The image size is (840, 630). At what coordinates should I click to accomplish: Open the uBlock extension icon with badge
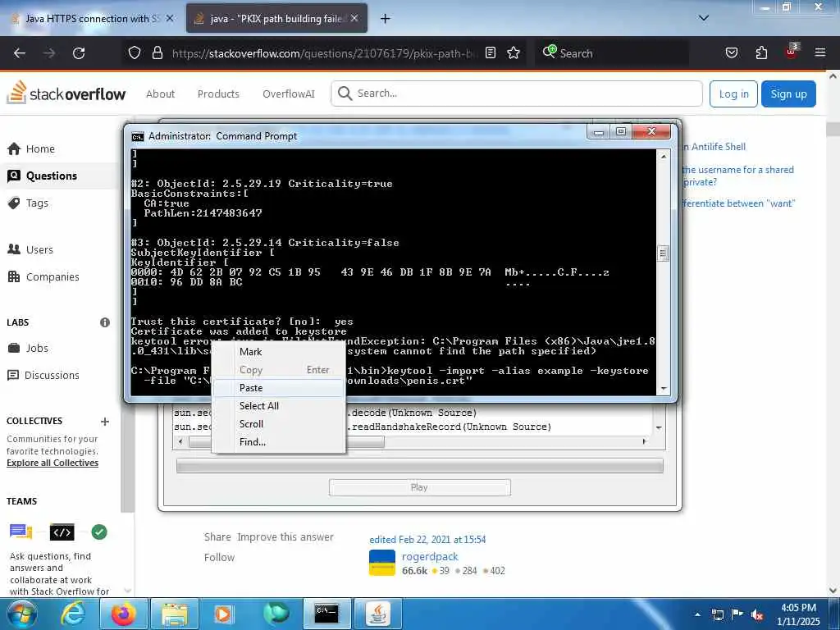792,52
